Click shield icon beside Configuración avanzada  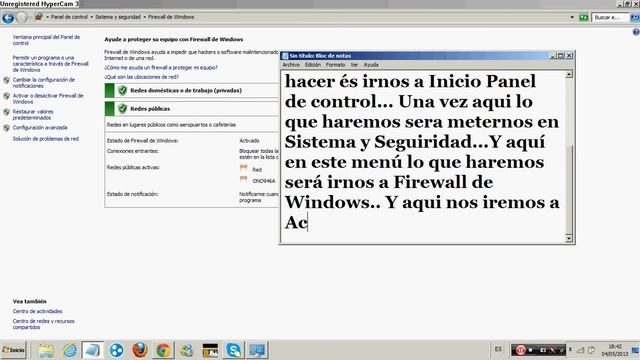click(7, 128)
